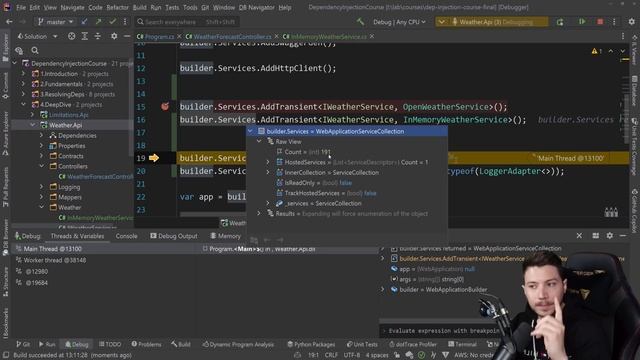Open Debug panel settings gear
This screenshot has width=640, height=360.
[x=609, y=236]
